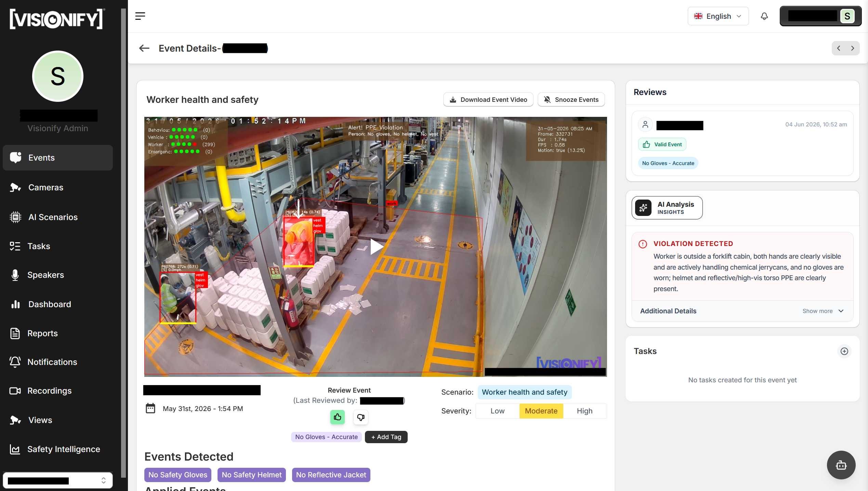
Task: Go back with the Event Details arrow
Action: [144, 48]
